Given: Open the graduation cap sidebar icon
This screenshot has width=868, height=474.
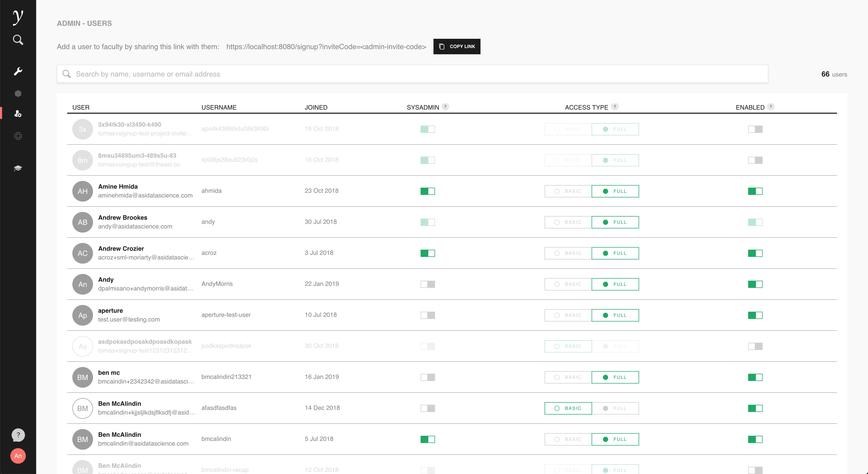Looking at the screenshot, I should [18, 168].
